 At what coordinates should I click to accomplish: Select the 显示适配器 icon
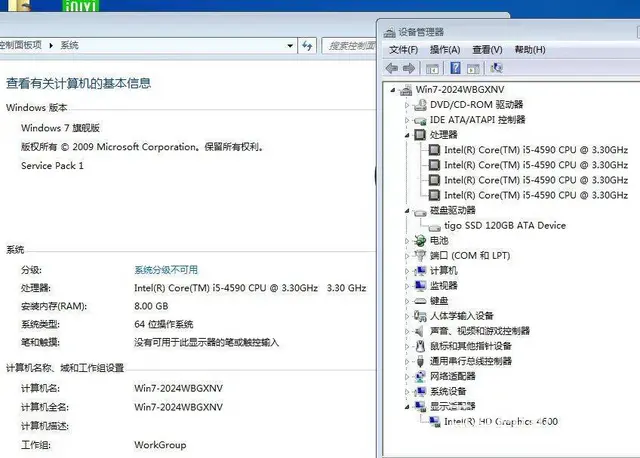[x=420, y=406]
